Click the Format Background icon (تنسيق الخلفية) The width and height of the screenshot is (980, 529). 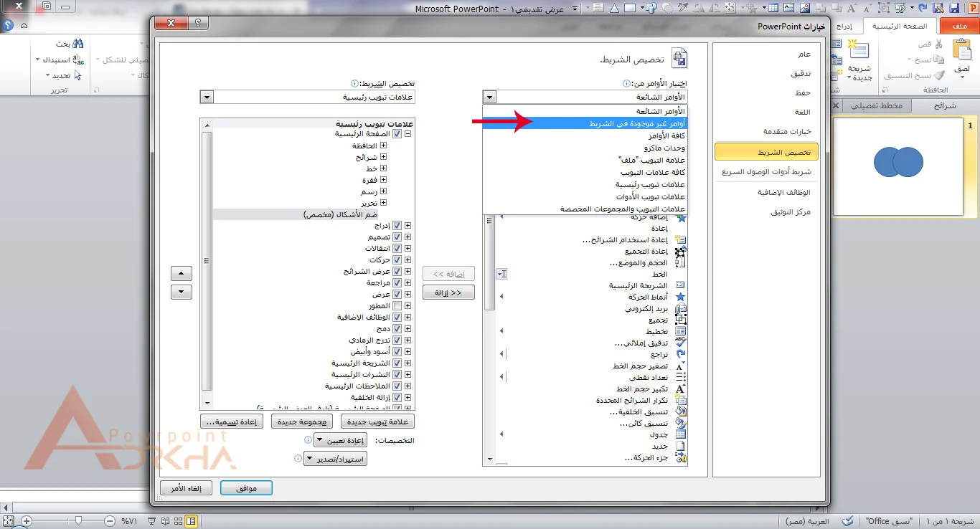tap(680, 412)
